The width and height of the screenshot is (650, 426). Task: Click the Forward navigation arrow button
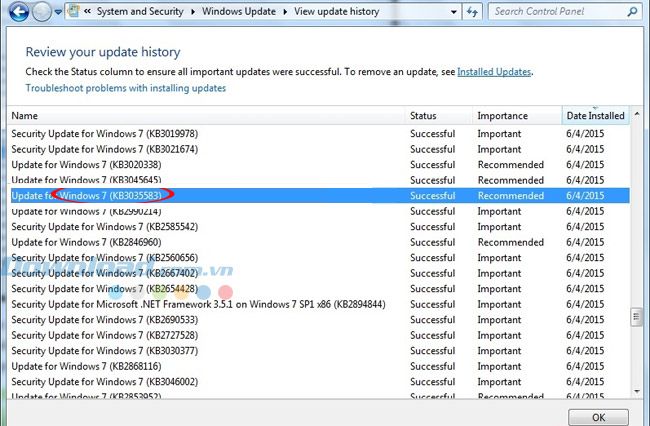(x=42, y=12)
